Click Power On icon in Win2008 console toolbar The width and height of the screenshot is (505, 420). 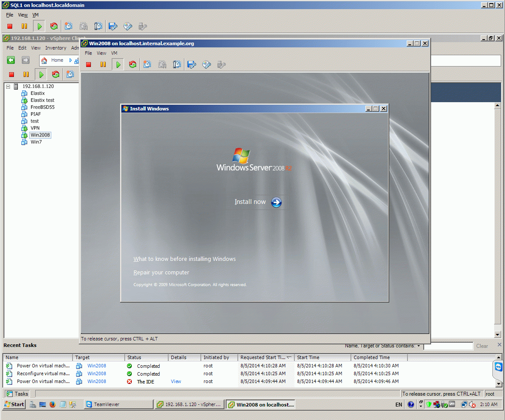click(x=118, y=65)
